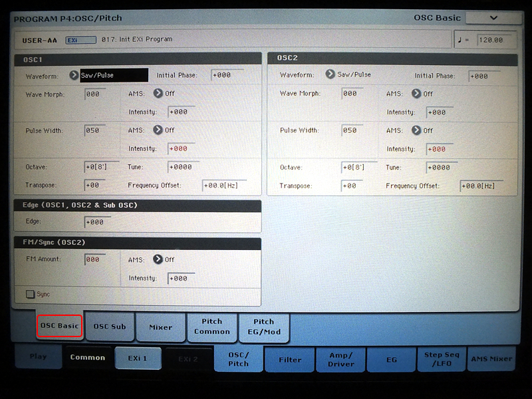Select OSC1 Frequency Offset field
The height and width of the screenshot is (399, 532).
pos(224,186)
